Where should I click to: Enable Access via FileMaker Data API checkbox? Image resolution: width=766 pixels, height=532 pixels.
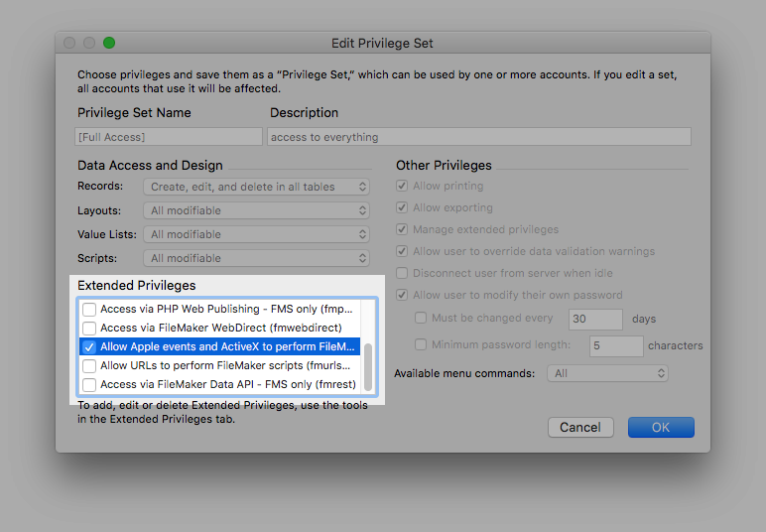[89, 384]
